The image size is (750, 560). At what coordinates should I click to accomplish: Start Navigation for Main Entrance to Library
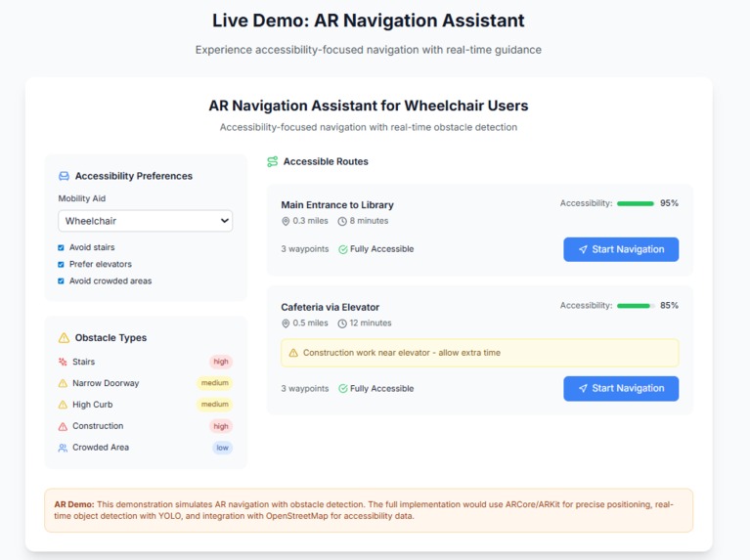tap(621, 249)
